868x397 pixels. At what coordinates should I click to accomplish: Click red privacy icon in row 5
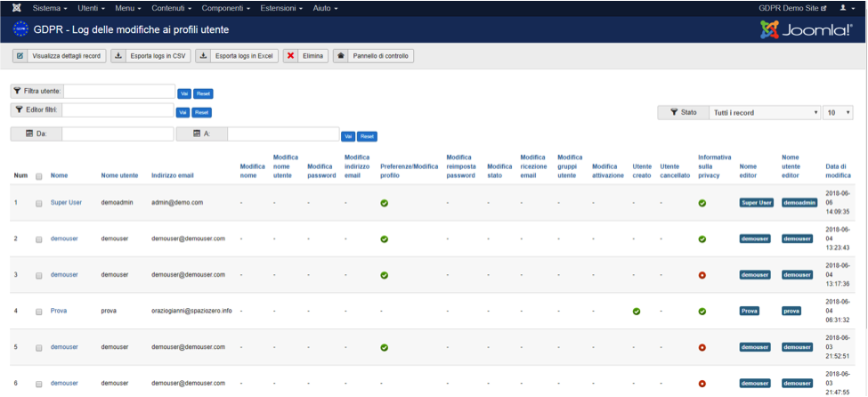pyautogui.click(x=702, y=348)
